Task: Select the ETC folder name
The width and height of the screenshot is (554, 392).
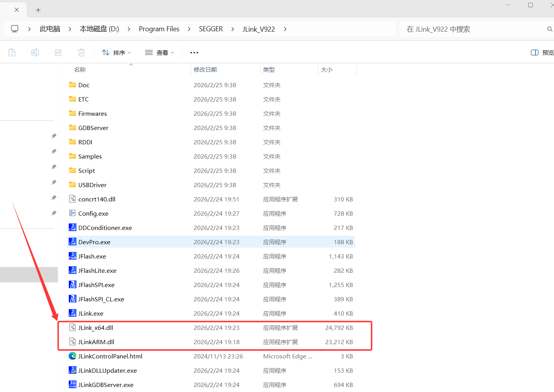Action: tap(83, 99)
